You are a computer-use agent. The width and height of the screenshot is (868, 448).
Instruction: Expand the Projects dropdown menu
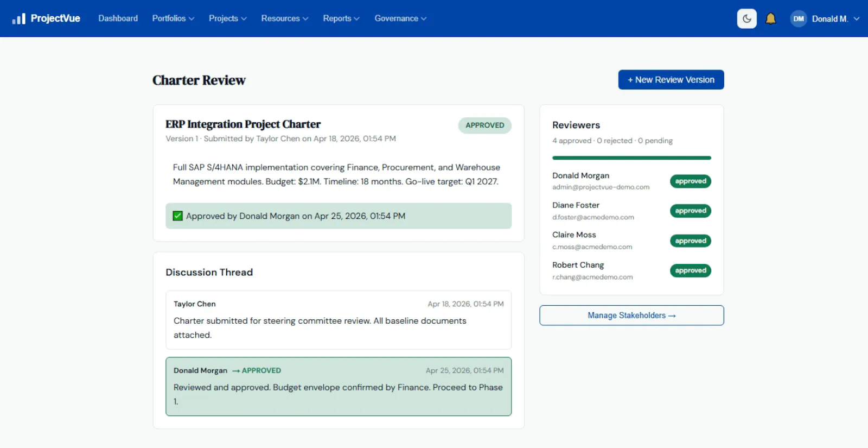(228, 18)
